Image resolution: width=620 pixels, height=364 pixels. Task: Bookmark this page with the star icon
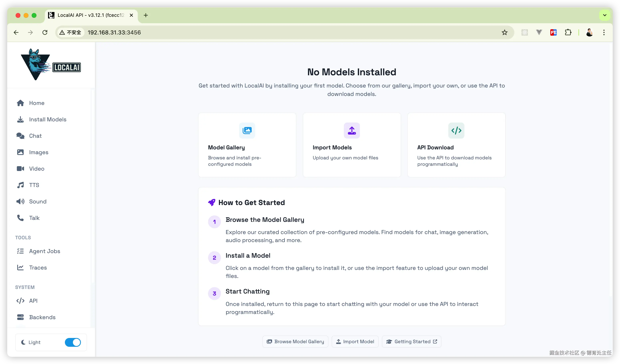(504, 32)
